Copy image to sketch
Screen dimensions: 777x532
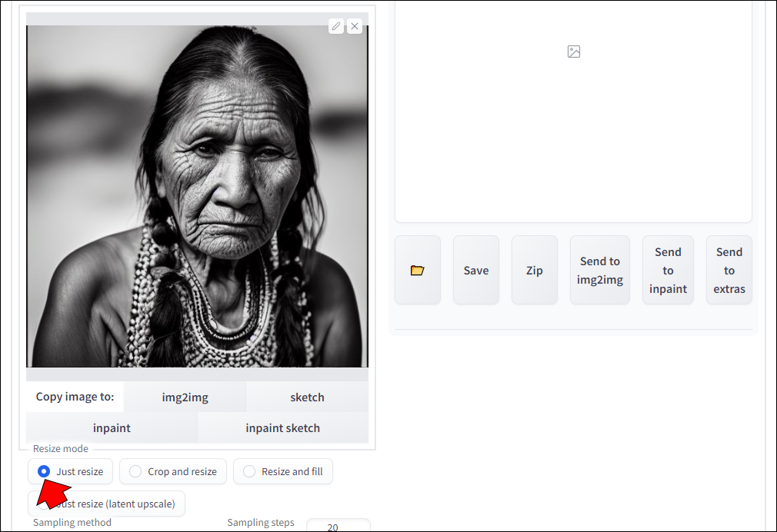(307, 397)
